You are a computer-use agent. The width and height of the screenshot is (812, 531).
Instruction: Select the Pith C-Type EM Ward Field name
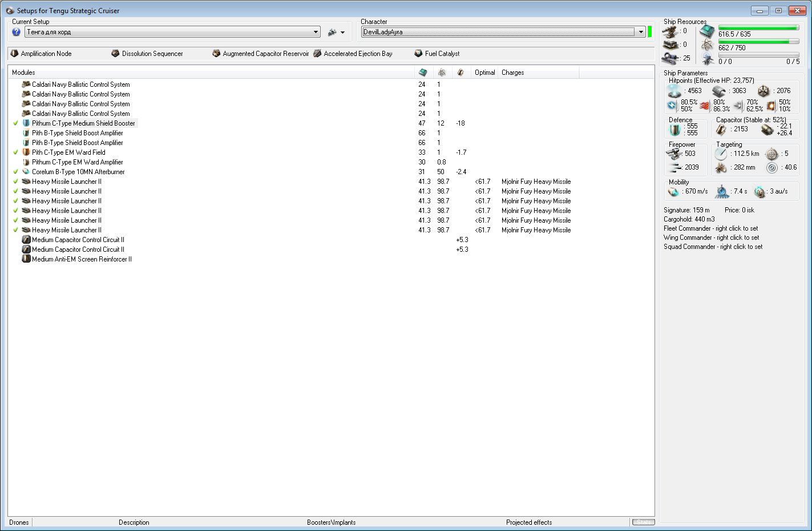tap(68, 152)
